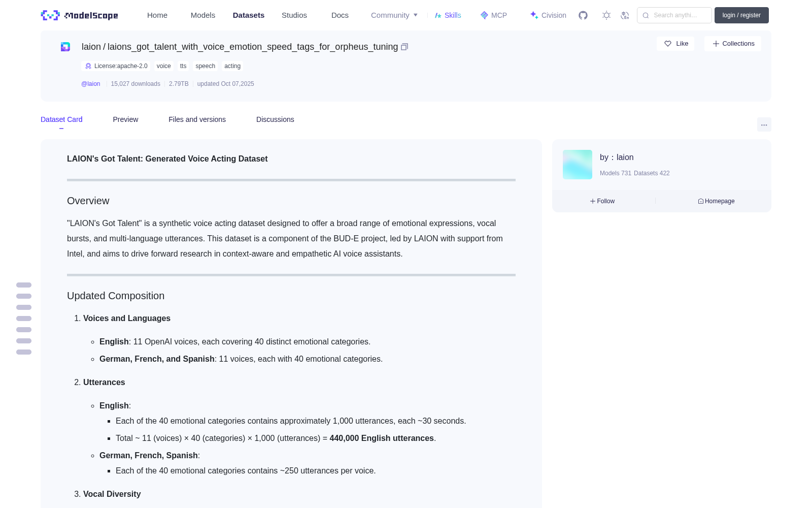Image resolution: width=812 pixels, height=508 pixels.
Task: Copy the dataset name using the copy icon
Action: click(x=404, y=47)
